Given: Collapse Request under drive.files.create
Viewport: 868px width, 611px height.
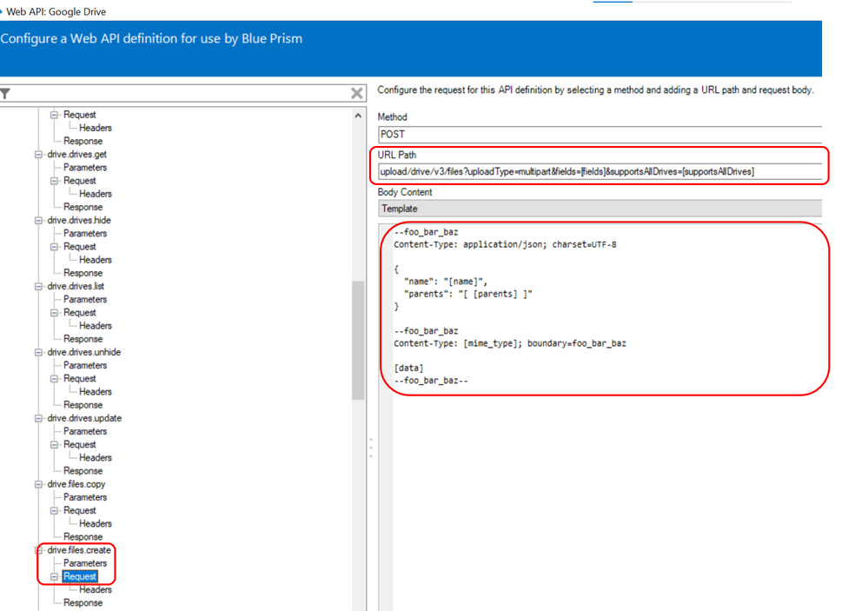Looking at the screenshot, I should point(54,576).
